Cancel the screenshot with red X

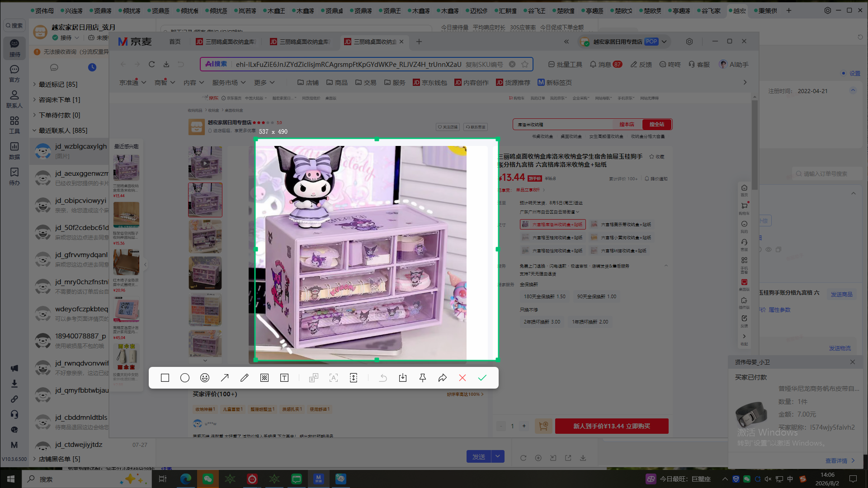(x=462, y=378)
